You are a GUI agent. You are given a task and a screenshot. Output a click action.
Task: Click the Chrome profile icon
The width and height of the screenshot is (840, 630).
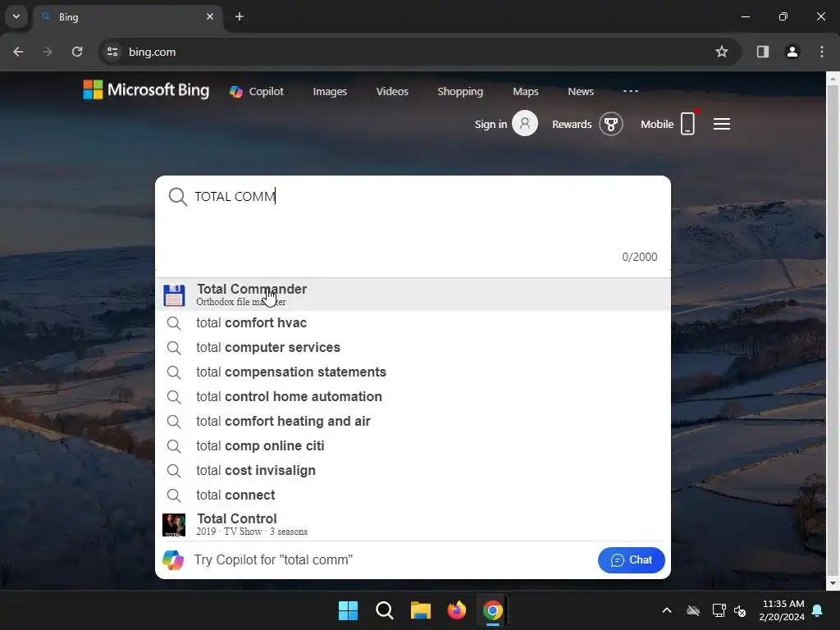coord(792,52)
